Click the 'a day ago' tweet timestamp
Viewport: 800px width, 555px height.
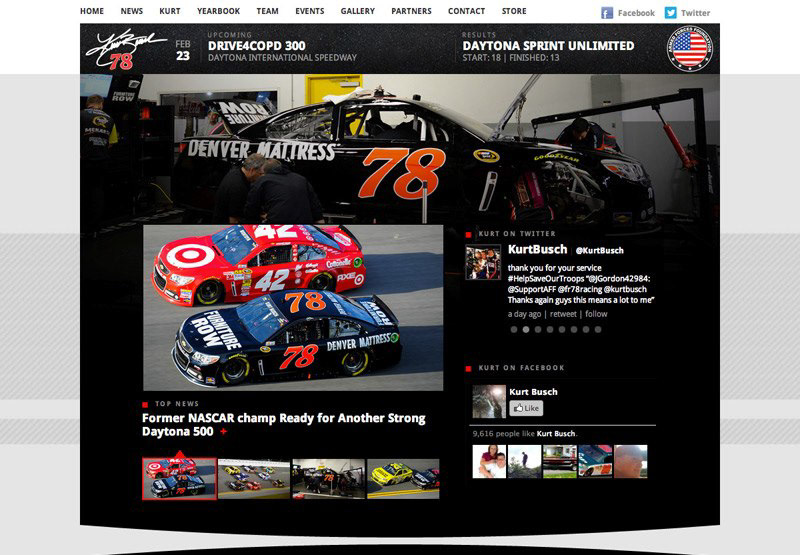click(524, 314)
